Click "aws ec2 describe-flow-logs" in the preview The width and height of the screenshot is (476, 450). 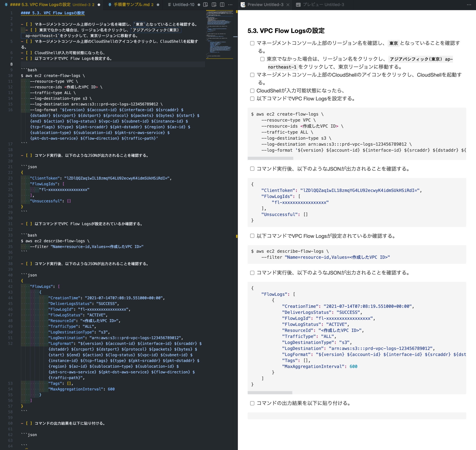290,251
